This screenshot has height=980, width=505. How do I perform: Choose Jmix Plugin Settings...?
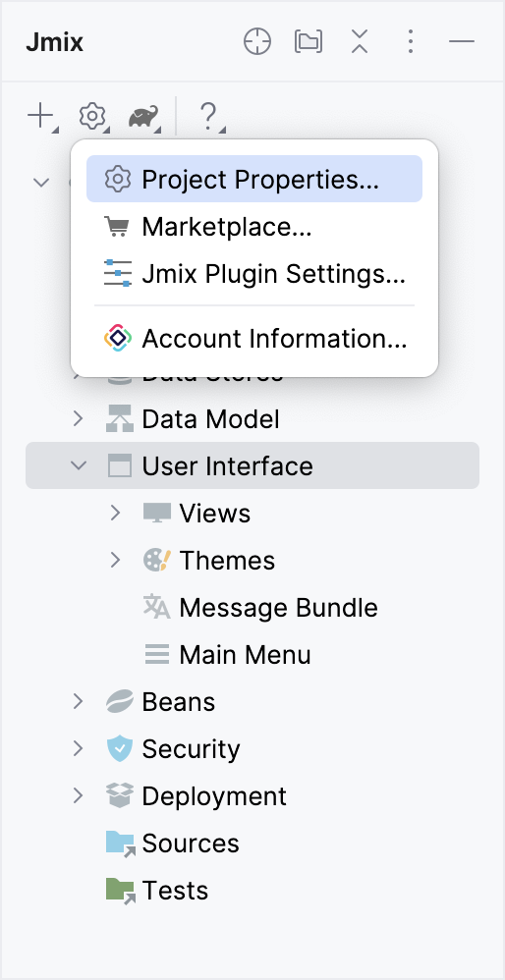[254, 274]
